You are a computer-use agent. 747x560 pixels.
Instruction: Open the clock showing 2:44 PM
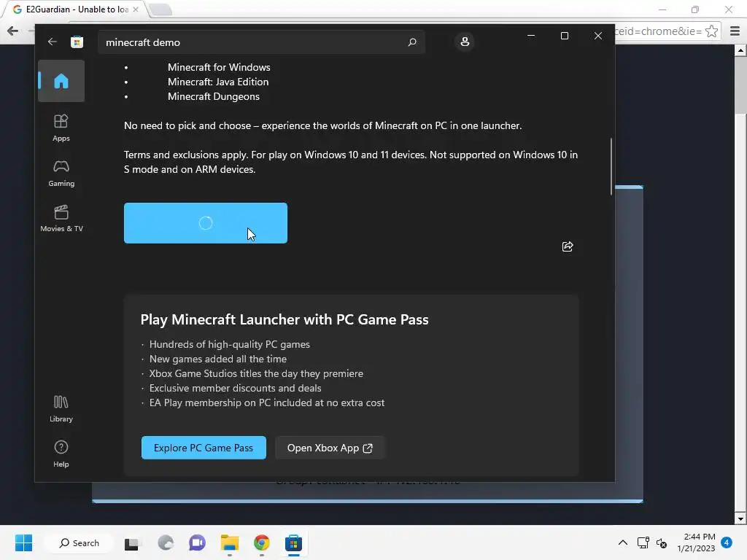click(696, 542)
